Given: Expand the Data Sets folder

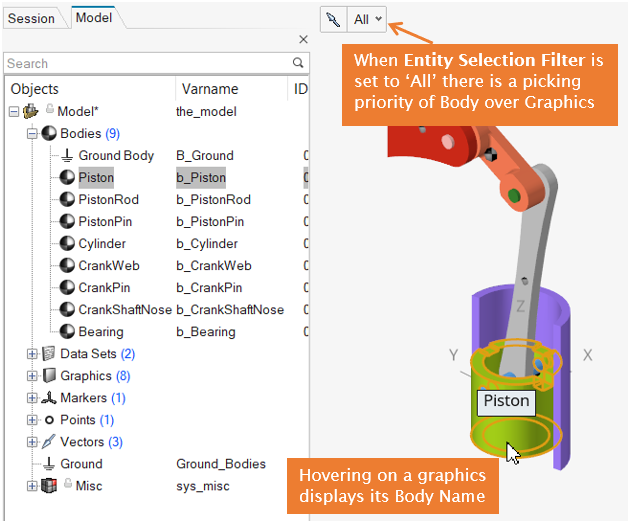Looking at the screenshot, I should point(32,354).
